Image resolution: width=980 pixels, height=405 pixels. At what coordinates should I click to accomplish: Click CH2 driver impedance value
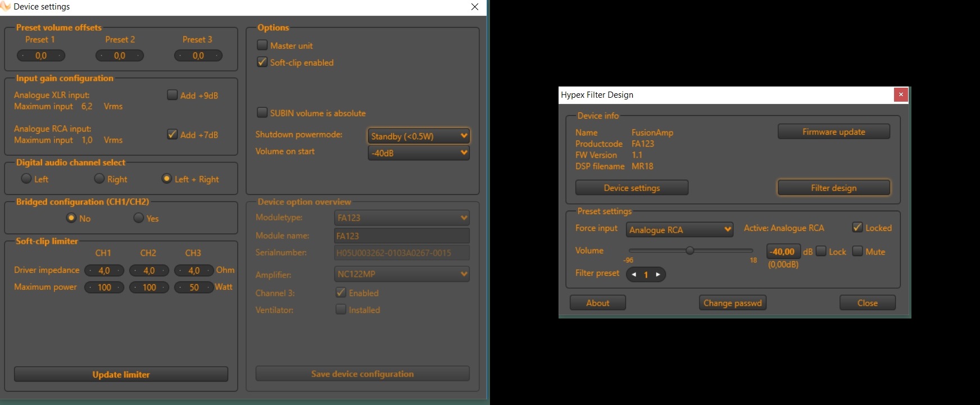click(x=149, y=271)
